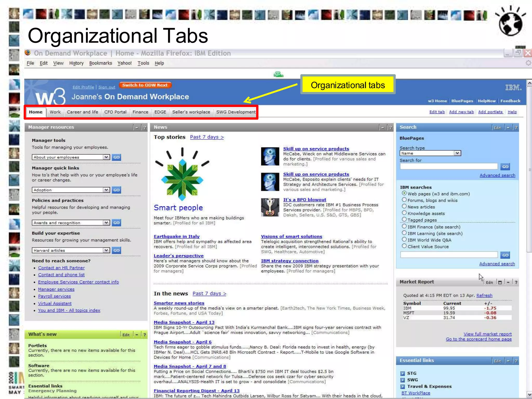Click the Firefox logo in title bar
The width and height of the screenshot is (532, 399).
(28, 53)
